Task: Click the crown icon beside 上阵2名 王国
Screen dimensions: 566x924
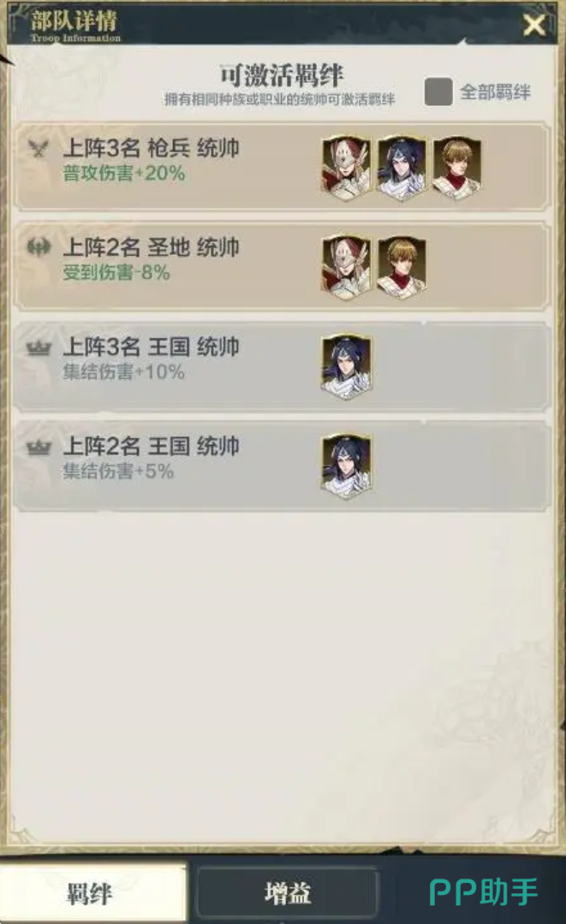Action: pos(39,447)
